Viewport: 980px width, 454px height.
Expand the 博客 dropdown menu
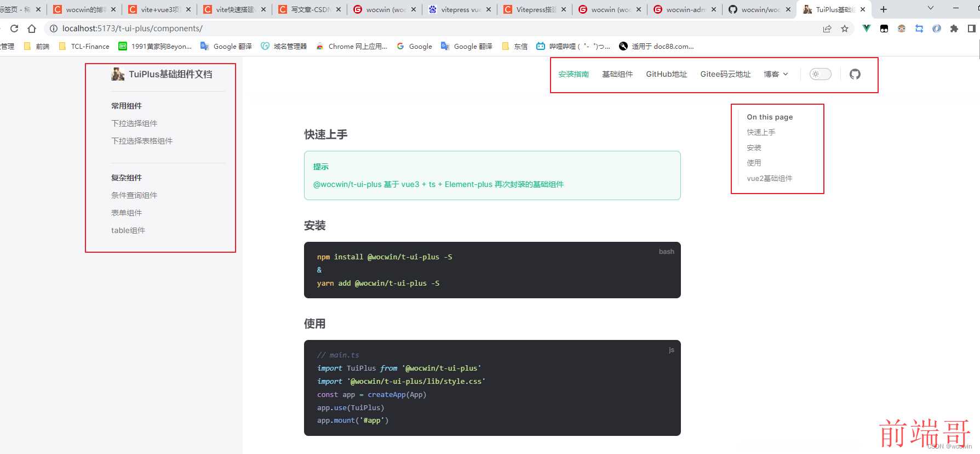pyautogui.click(x=776, y=74)
